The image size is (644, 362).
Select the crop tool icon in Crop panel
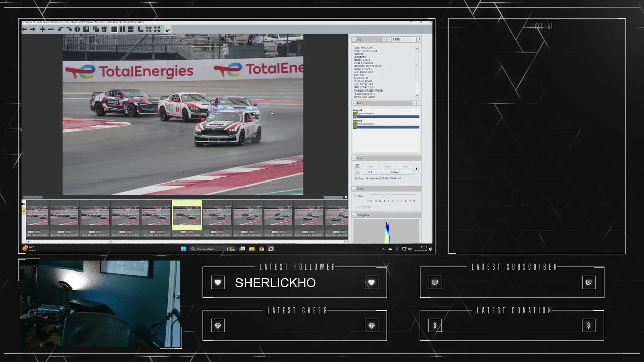pos(357,166)
